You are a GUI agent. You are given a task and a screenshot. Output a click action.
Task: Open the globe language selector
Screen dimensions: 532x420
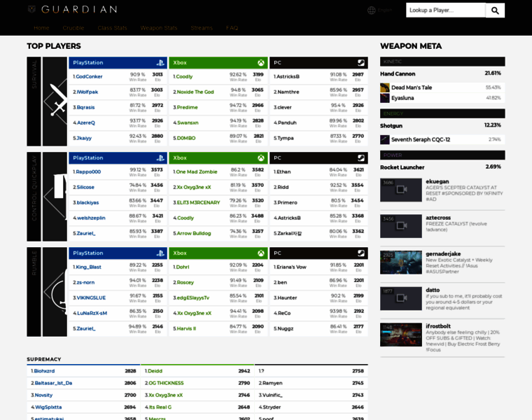pyautogui.click(x=372, y=10)
